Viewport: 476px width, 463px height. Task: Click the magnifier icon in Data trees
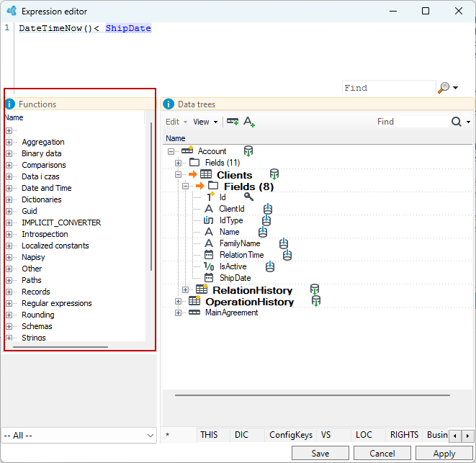pyautogui.click(x=457, y=122)
